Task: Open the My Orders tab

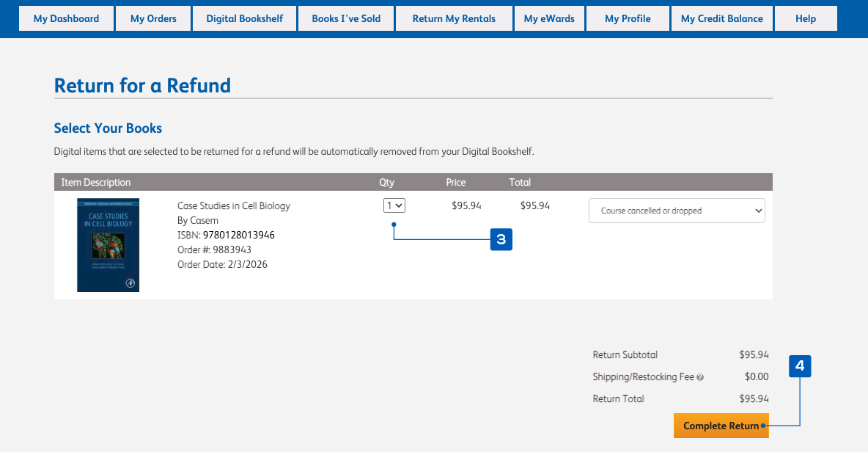Action: click(153, 18)
